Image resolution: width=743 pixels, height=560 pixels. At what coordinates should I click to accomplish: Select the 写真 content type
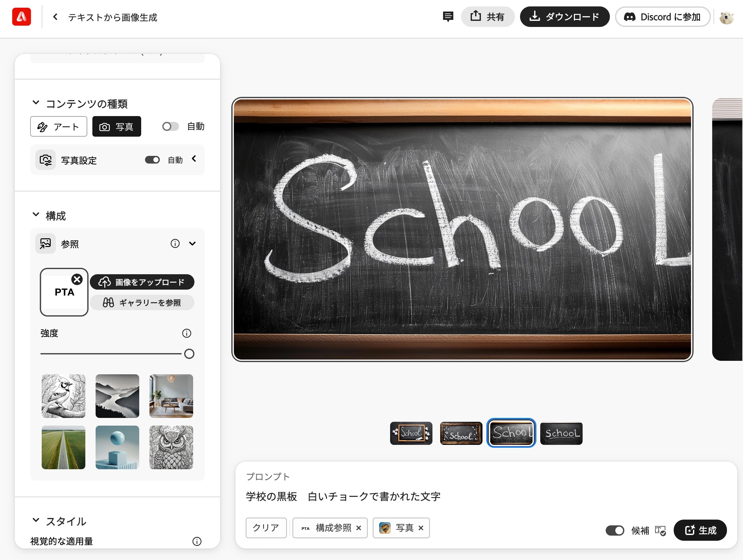[116, 127]
